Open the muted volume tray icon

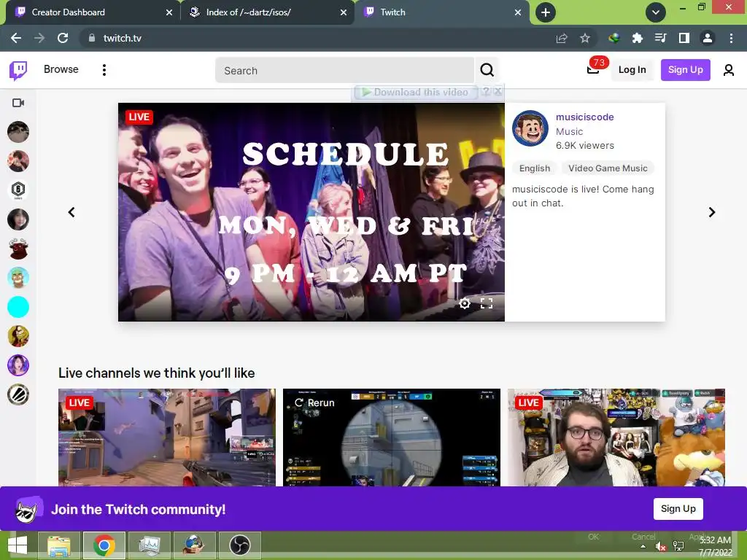click(661, 547)
